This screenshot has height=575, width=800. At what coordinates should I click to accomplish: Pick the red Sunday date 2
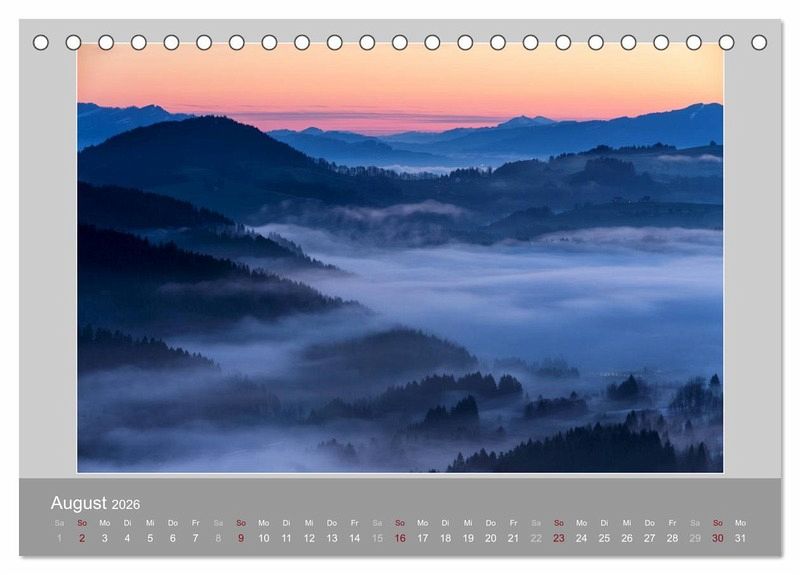[82, 538]
